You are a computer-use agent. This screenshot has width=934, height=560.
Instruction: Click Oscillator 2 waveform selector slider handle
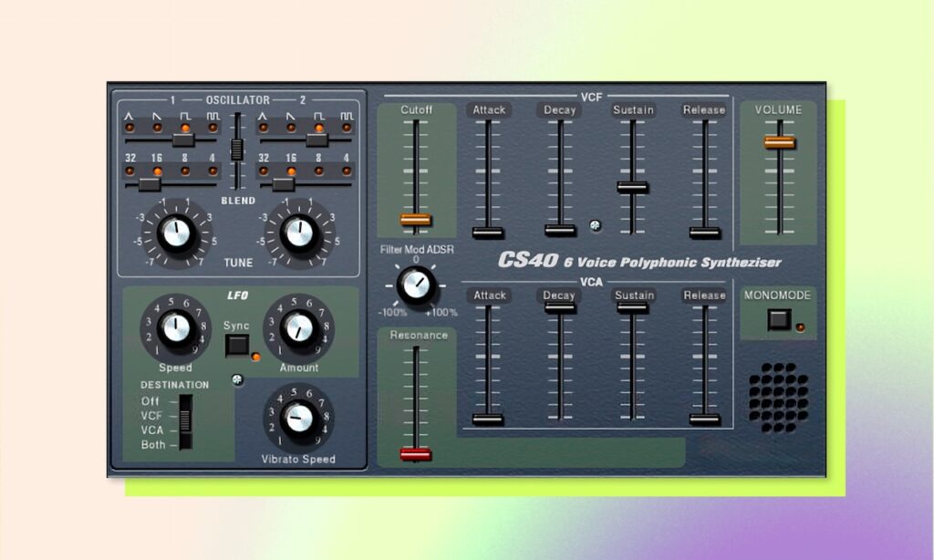tap(317, 140)
